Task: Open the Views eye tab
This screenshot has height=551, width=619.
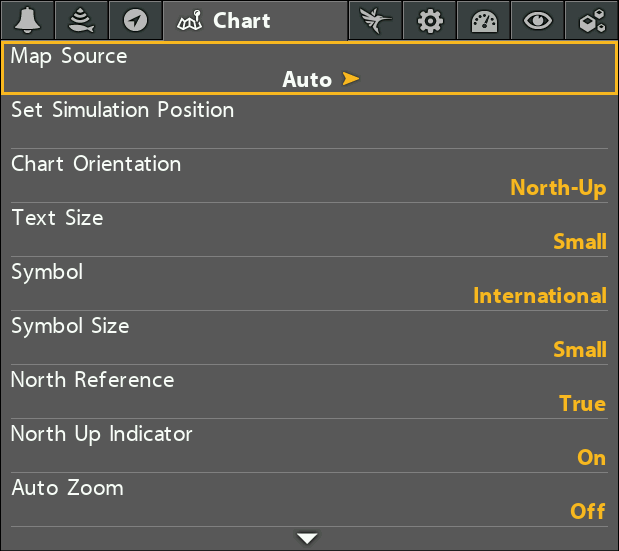Action: pyautogui.click(x=538, y=20)
